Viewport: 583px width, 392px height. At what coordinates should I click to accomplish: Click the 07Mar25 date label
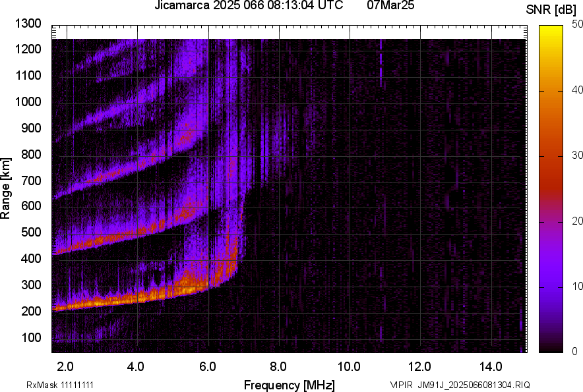[x=390, y=6]
